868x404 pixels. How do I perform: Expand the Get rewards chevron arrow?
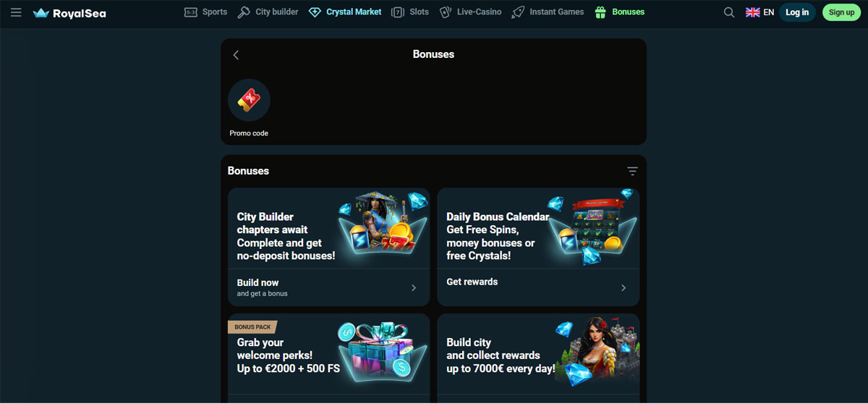point(624,287)
